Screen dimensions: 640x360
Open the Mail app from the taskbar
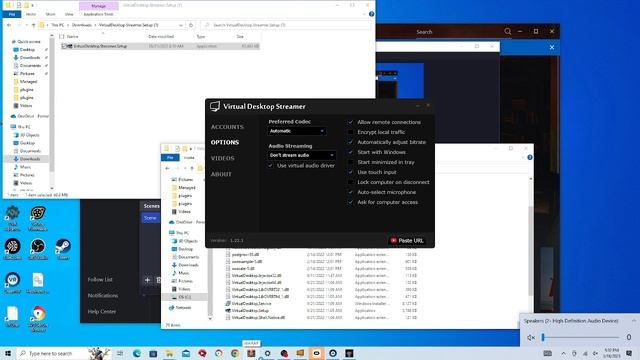coord(186,353)
